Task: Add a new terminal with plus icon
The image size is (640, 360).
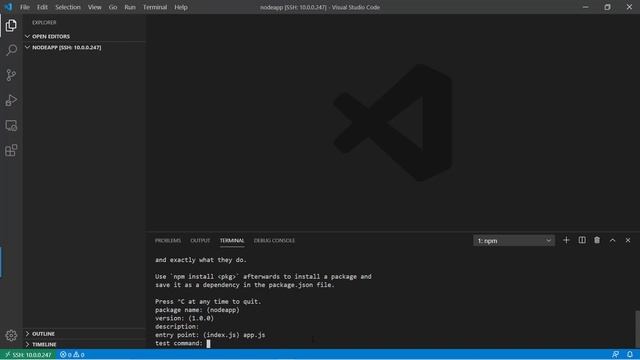Action: coord(566,240)
